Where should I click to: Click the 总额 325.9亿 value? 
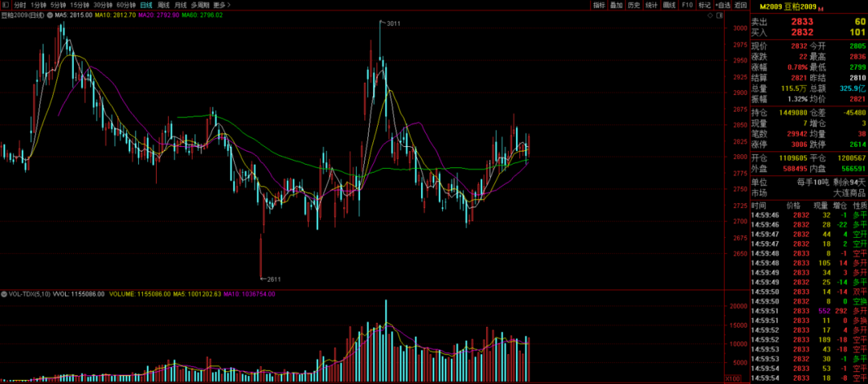(853, 88)
